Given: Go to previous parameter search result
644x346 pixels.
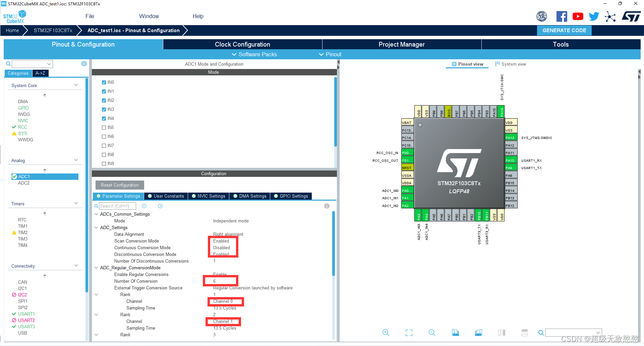Looking at the screenshot, I should point(144,206).
